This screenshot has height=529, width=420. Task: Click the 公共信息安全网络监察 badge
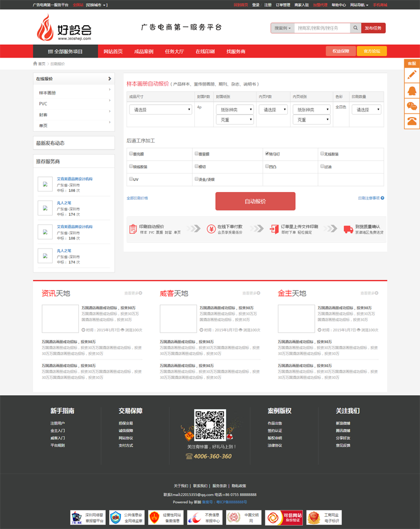[127, 518]
